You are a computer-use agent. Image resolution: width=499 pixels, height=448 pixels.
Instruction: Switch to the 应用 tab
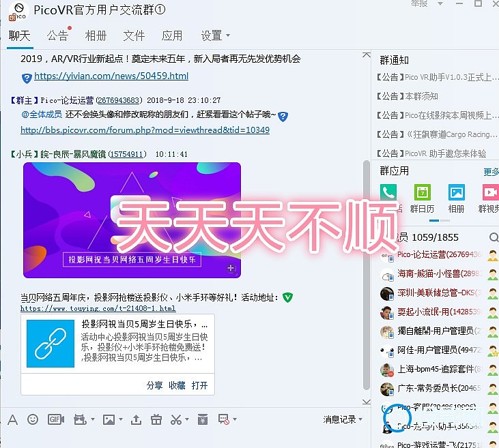click(x=172, y=35)
